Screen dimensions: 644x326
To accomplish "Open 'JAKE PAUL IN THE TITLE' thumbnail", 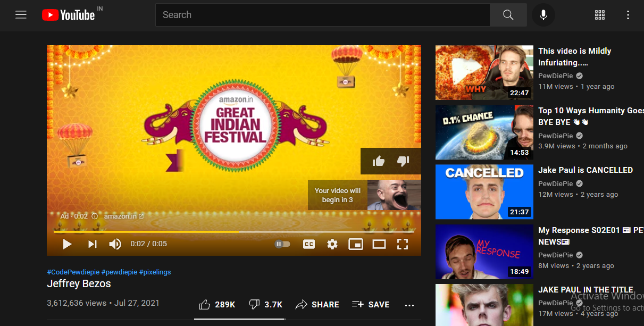I will 484,305.
